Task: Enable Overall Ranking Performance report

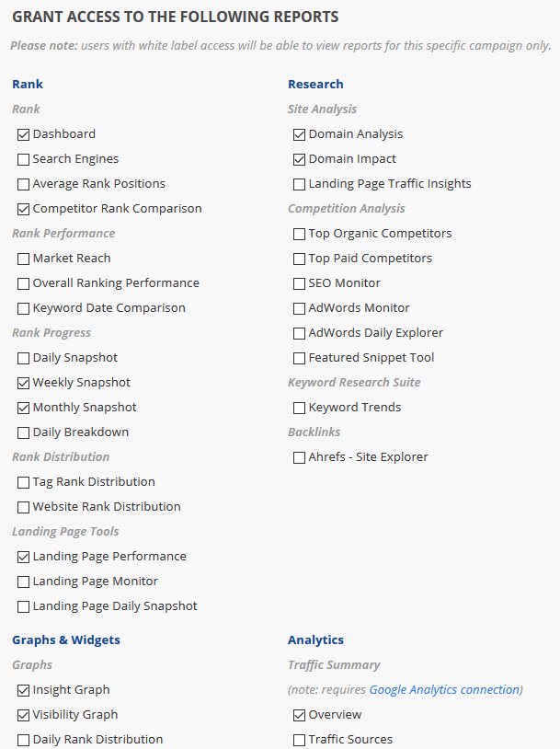Action: point(24,283)
